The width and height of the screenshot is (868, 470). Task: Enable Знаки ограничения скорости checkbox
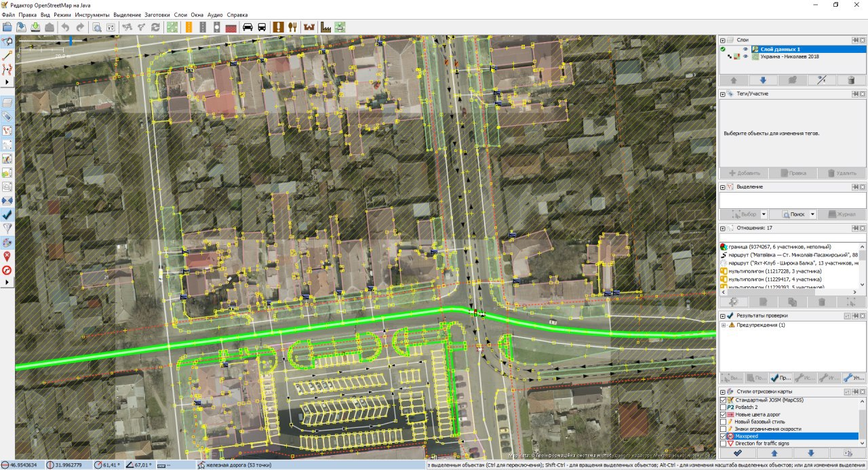pos(723,429)
